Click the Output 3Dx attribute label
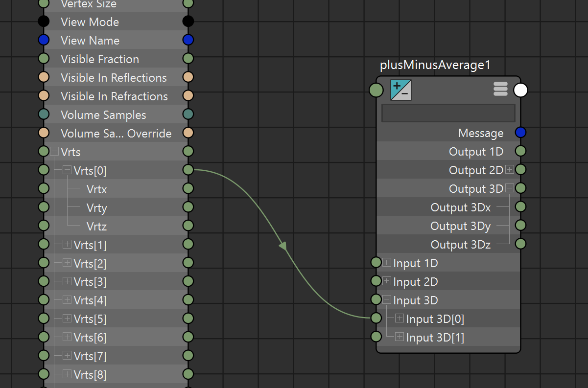 (460, 207)
